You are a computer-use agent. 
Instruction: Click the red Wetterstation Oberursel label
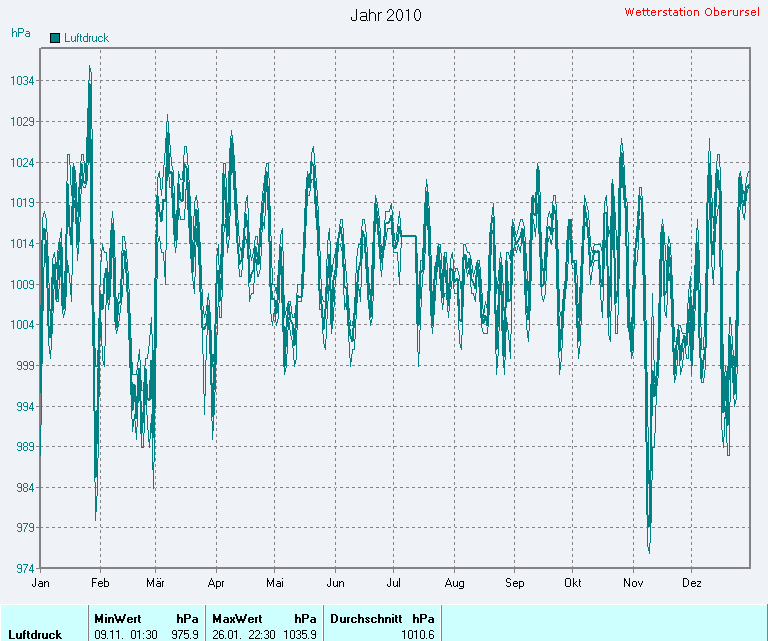click(692, 12)
